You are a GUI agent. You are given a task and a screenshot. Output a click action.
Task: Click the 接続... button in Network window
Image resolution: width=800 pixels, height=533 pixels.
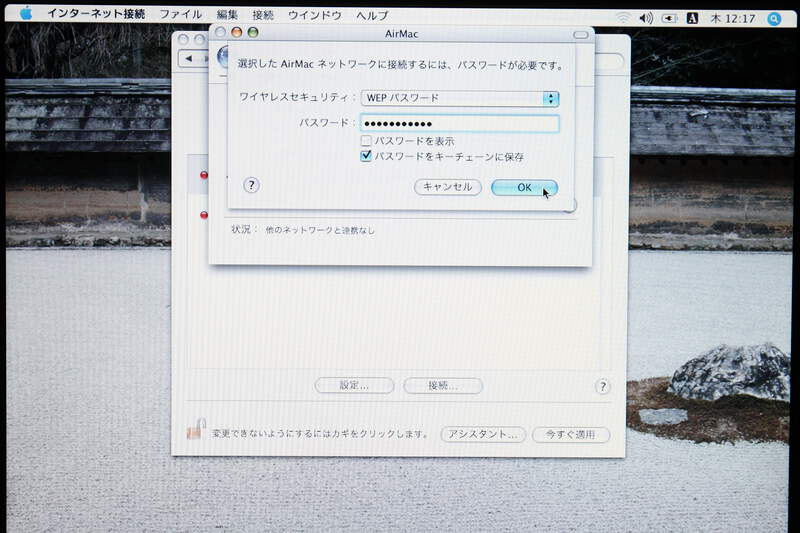443,386
